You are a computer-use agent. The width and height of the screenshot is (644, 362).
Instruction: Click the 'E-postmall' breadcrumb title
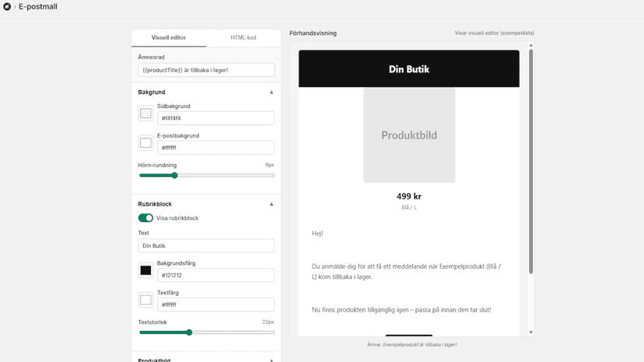38,6
